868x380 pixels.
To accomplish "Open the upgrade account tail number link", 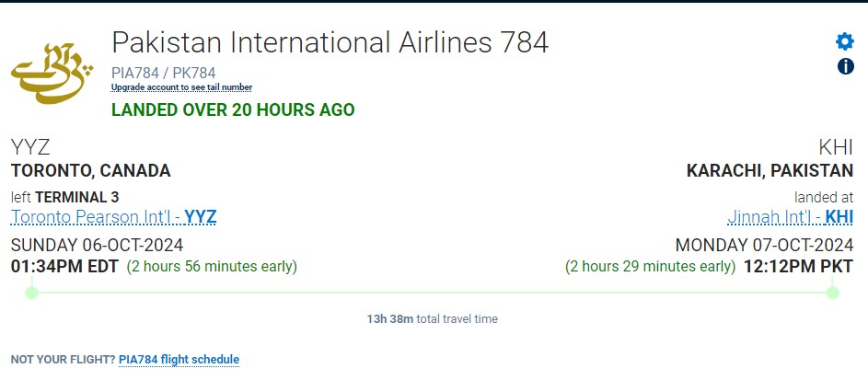I will pyautogui.click(x=181, y=87).
